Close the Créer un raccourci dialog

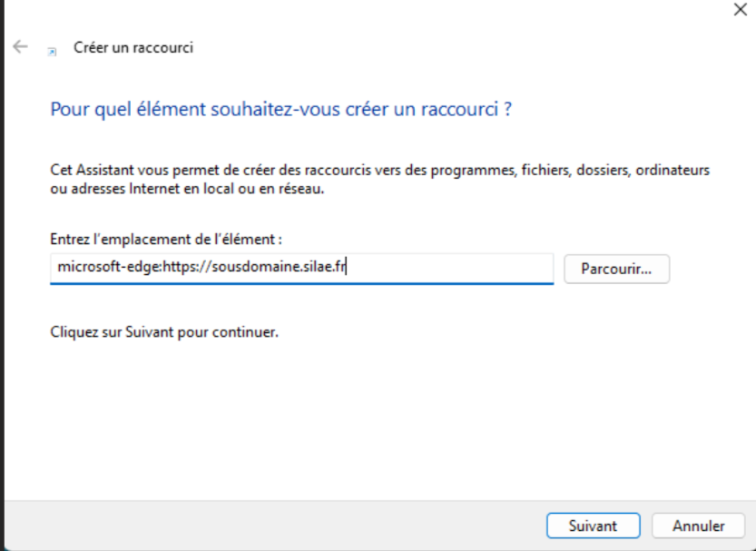(740, 10)
